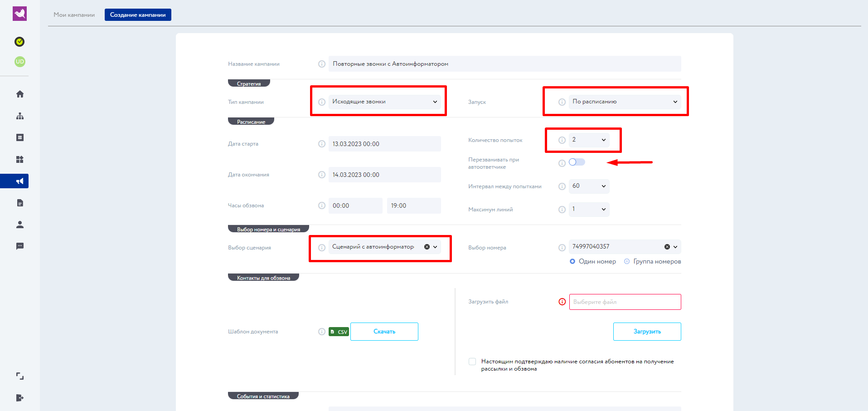Click the yellow checkmark status icon
Viewport: 868px width, 411px height.
(x=19, y=42)
